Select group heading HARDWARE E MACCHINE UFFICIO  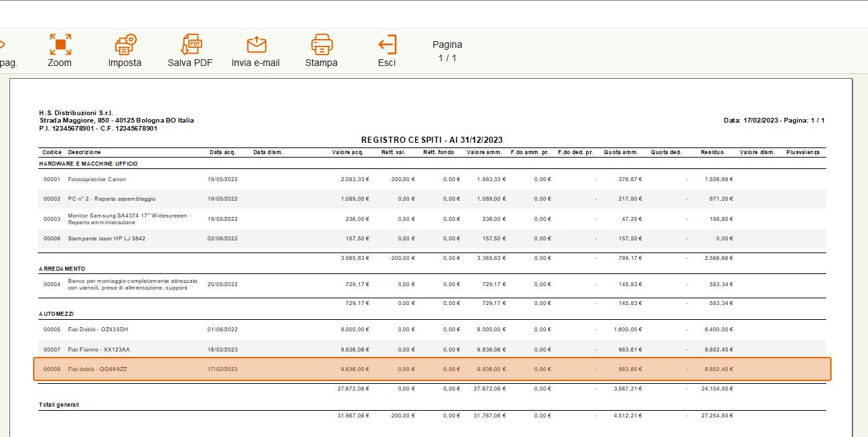click(89, 164)
